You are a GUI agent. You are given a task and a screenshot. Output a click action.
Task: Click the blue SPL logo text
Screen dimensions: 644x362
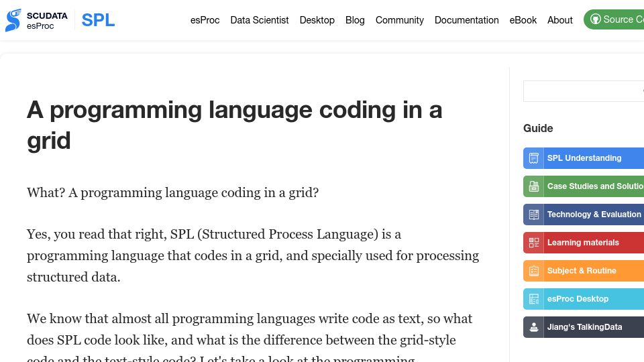pos(98,20)
